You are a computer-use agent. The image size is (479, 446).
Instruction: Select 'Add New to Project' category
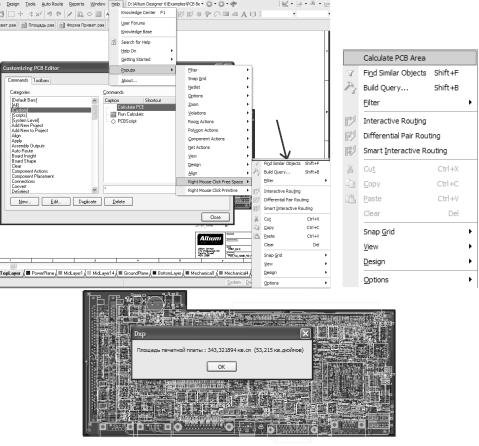[30, 131]
